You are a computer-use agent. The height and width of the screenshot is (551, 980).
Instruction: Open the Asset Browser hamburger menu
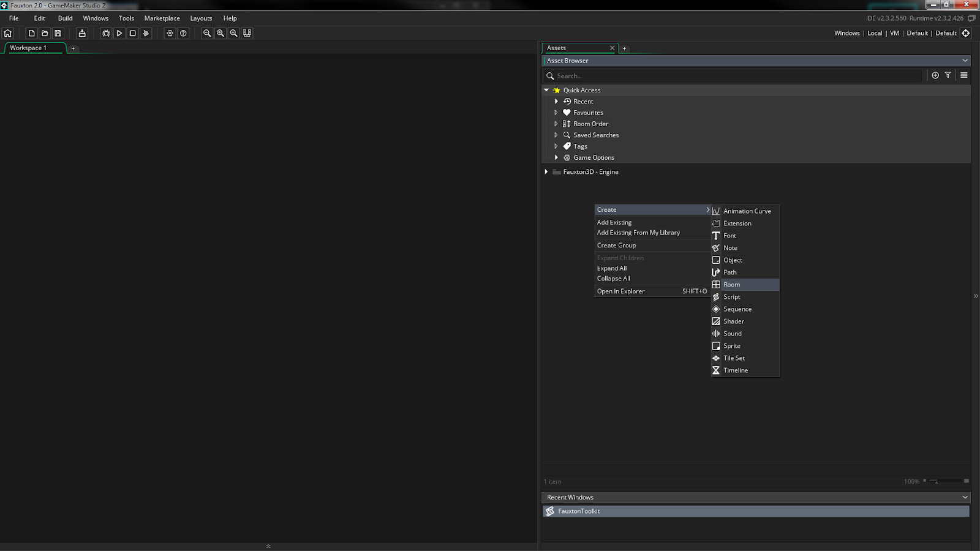point(964,75)
